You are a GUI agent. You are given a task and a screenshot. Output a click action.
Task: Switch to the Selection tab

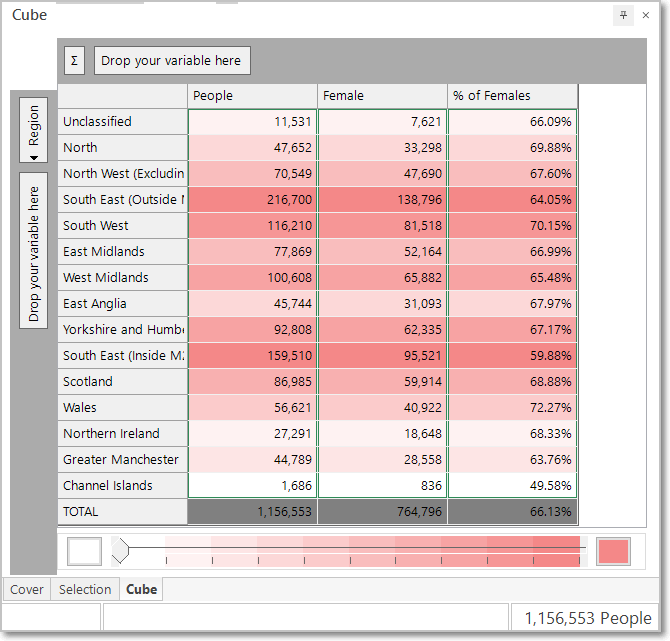[85, 589]
